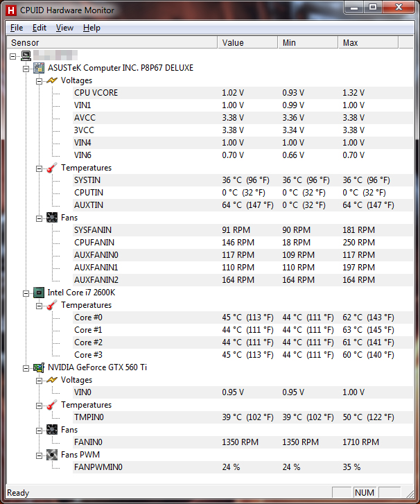Image resolution: width=420 pixels, height=504 pixels.
Task: Select the CPUTIN temperature row
Action: pos(243,193)
